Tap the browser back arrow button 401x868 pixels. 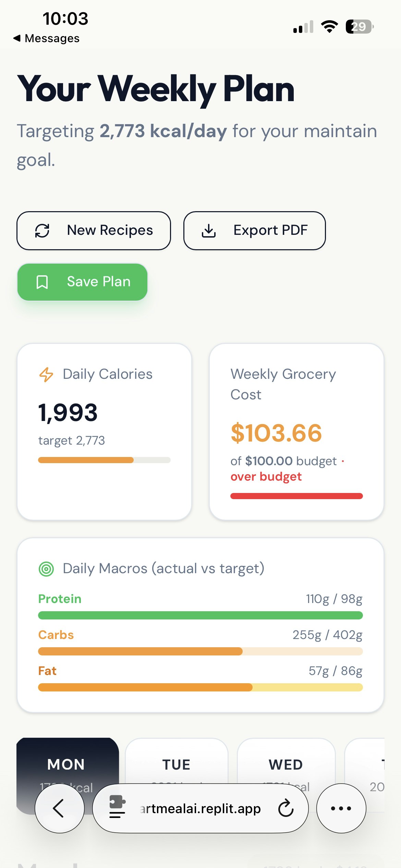click(59, 808)
